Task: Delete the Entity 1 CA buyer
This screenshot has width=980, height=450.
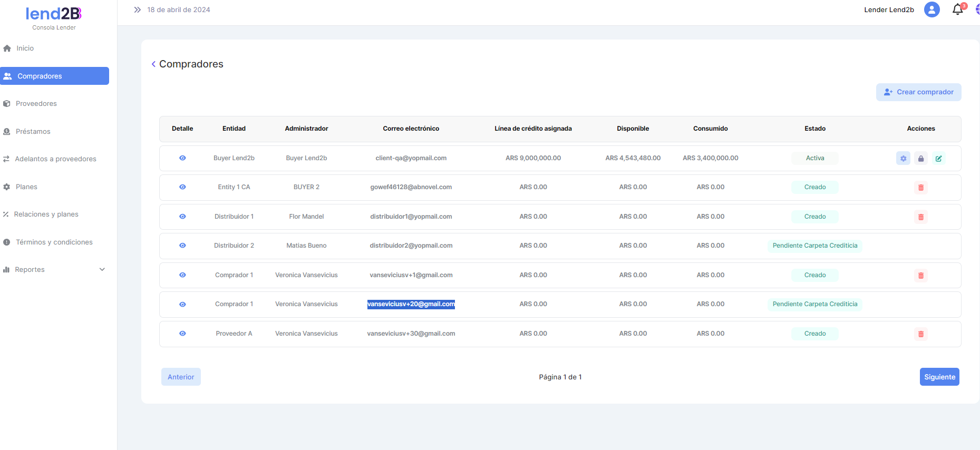Action: pos(921,188)
